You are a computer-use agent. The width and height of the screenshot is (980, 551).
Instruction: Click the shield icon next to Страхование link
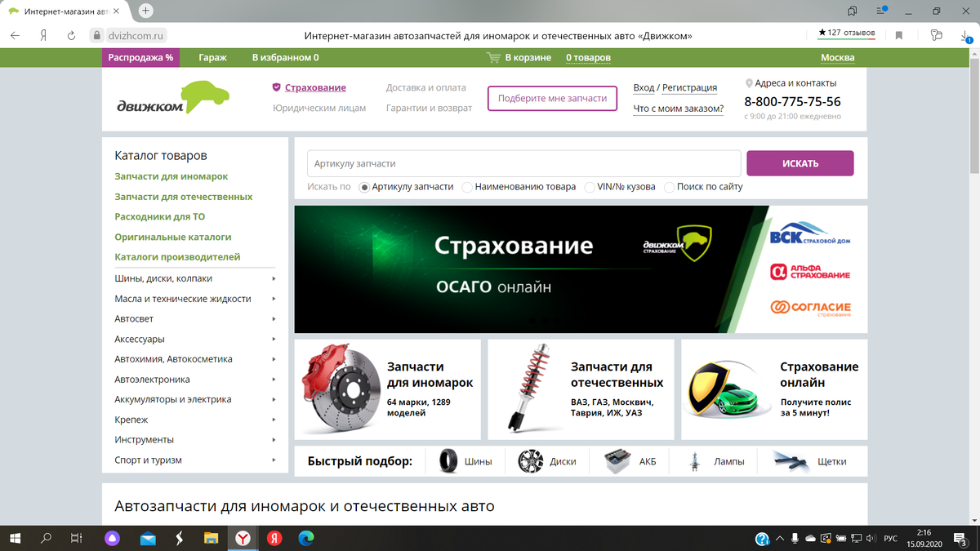click(x=277, y=87)
